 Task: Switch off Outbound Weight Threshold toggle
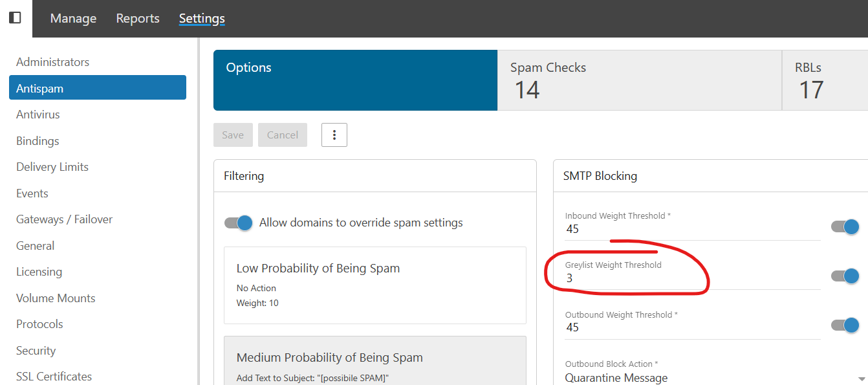(x=845, y=325)
